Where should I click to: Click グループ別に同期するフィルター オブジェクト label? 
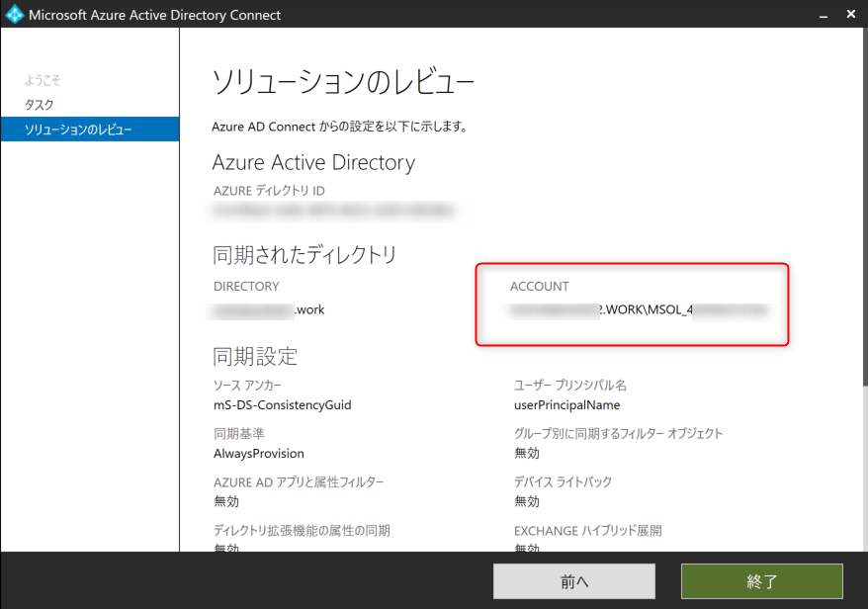coord(618,433)
